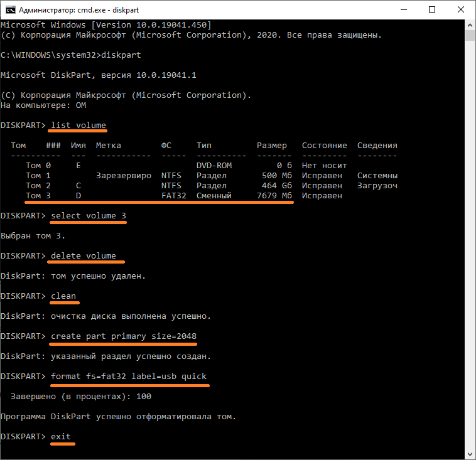Image resolution: width=476 pixels, height=460 pixels.
Task: Click '464 Гб' size cell
Action: (277, 185)
